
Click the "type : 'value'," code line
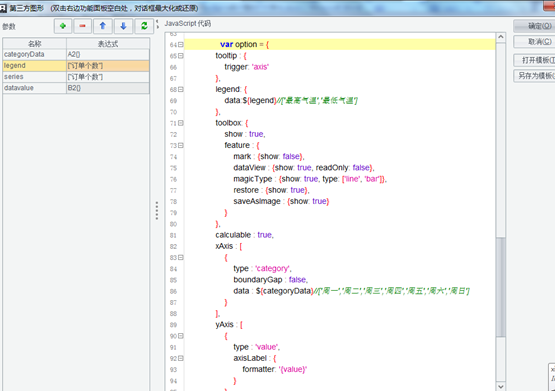[257, 347]
